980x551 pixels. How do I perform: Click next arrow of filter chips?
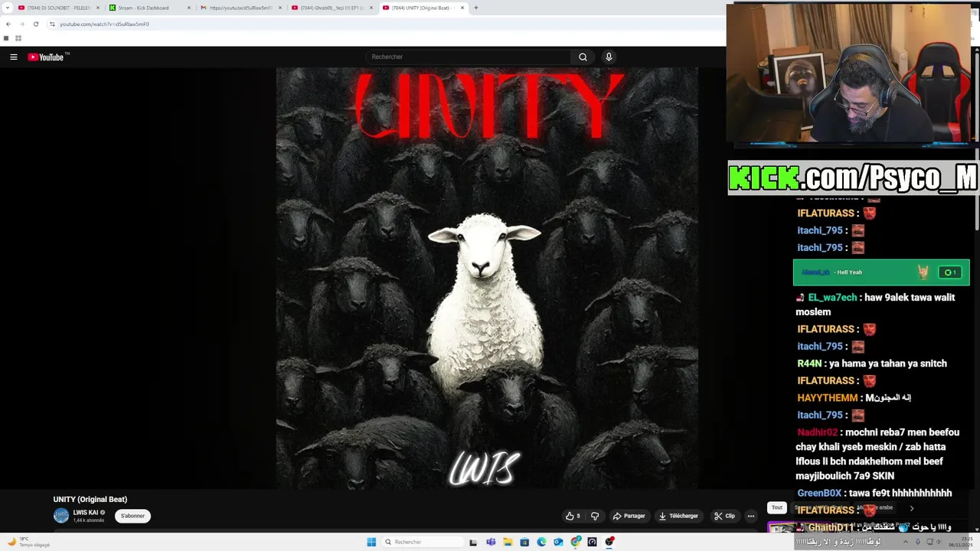point(911,508)
